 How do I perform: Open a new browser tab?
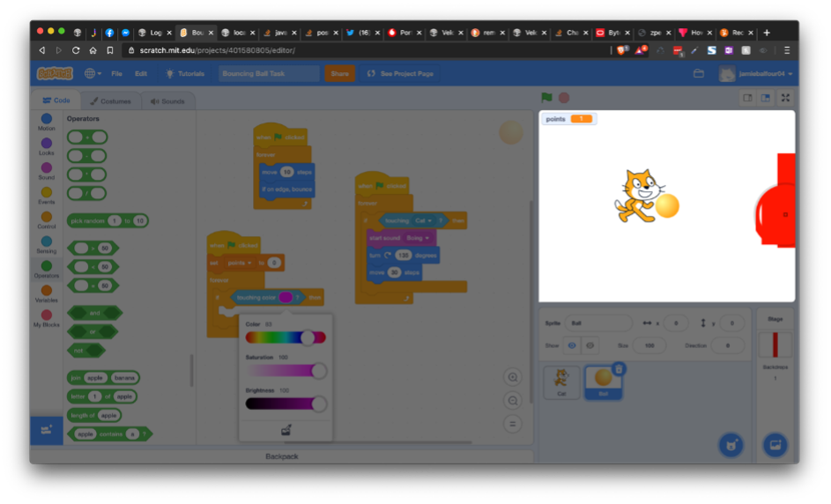click(767, 33)
